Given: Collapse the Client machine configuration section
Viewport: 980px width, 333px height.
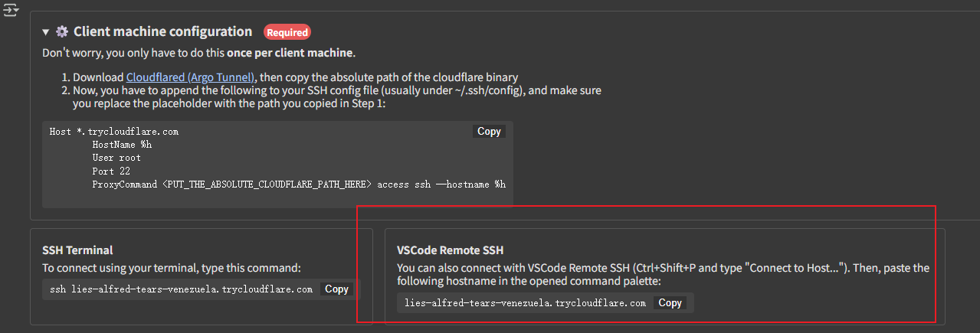Looking at the screenshot, I should 46,32.
